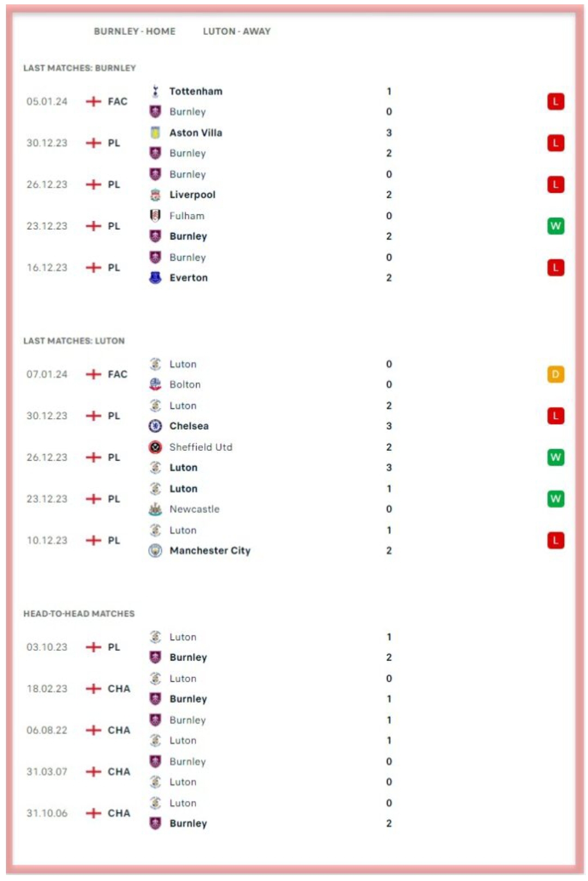Click the Bolton crest icon
The image size is (588, 881).
155,384
